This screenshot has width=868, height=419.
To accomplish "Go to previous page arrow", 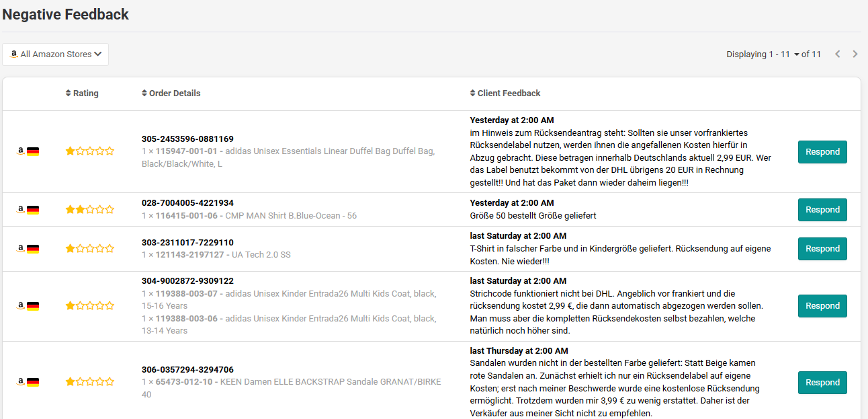I will 838,54.
